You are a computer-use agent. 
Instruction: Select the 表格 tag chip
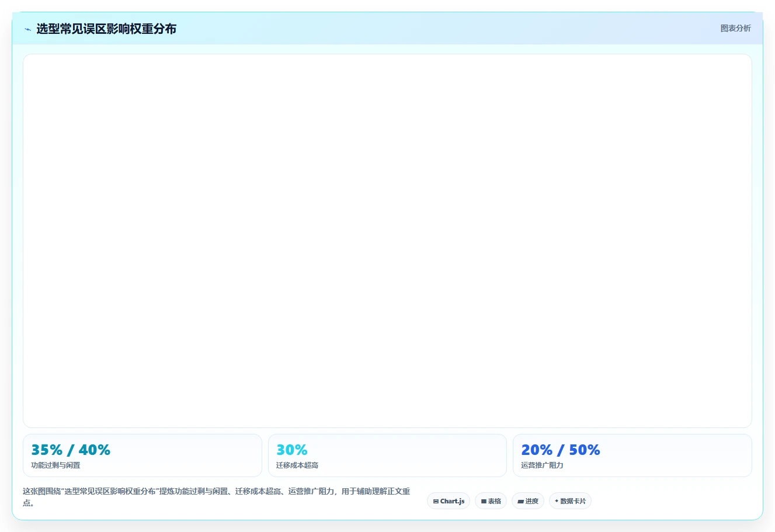(x=491, y=501)
